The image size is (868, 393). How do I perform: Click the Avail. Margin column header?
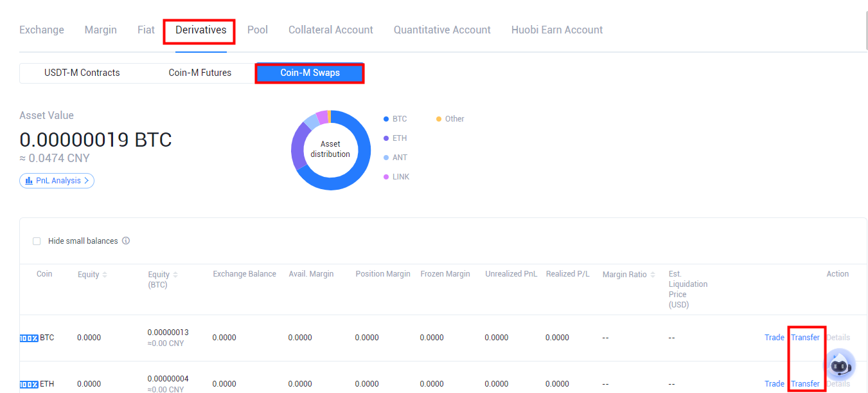[x=311, y=274]
